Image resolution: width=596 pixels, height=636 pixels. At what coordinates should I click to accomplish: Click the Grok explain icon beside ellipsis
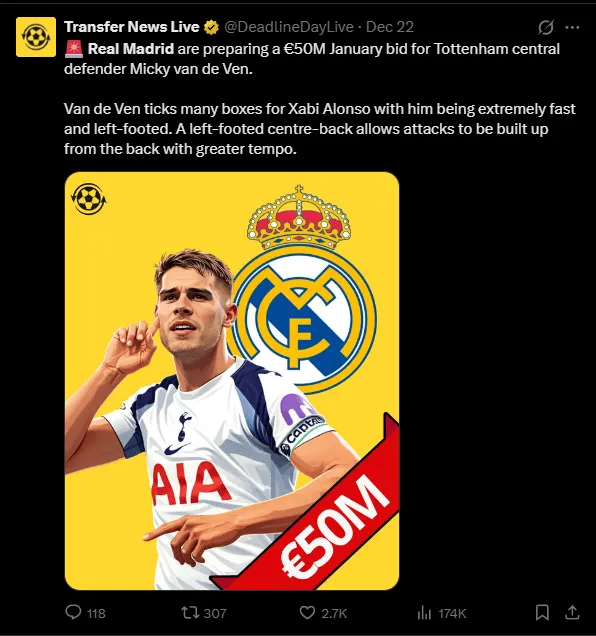point(546,28)
